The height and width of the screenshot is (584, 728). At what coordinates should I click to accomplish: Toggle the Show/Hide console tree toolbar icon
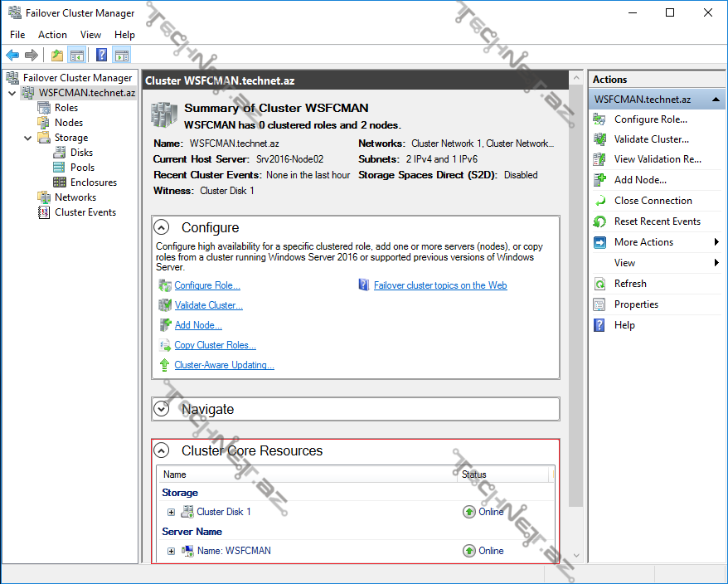tap(77, 56)
